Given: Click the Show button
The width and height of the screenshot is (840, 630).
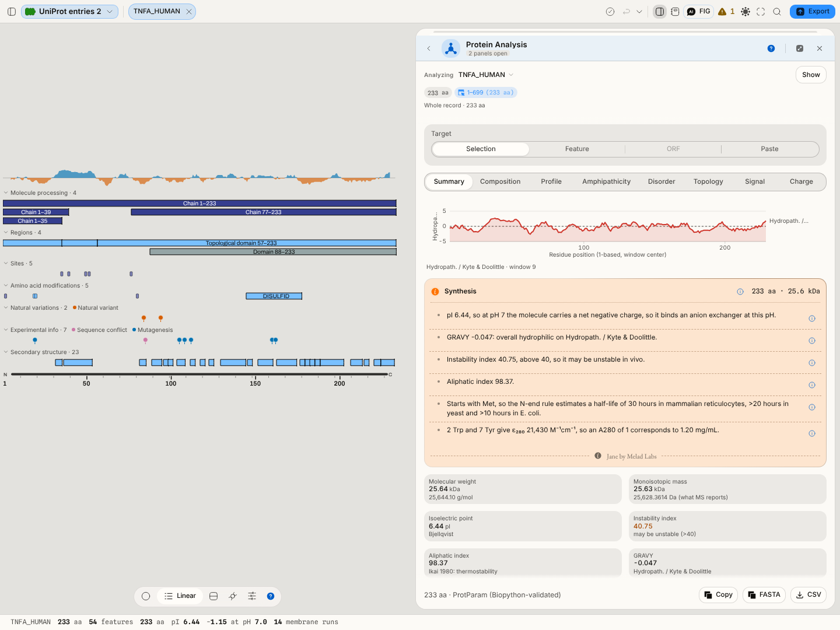Looking at the screenshot, I should [811, 75].
